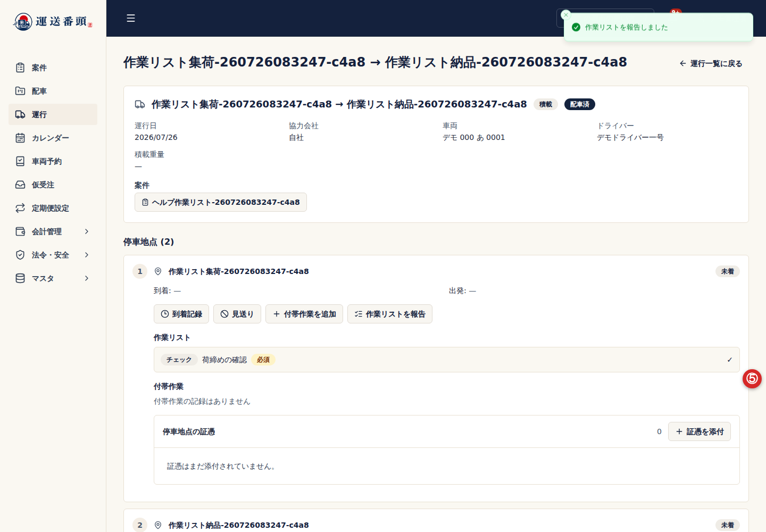Click 荷締めの確認 checklist text
Screen dimensions: 766x532
tap(224, 360)
